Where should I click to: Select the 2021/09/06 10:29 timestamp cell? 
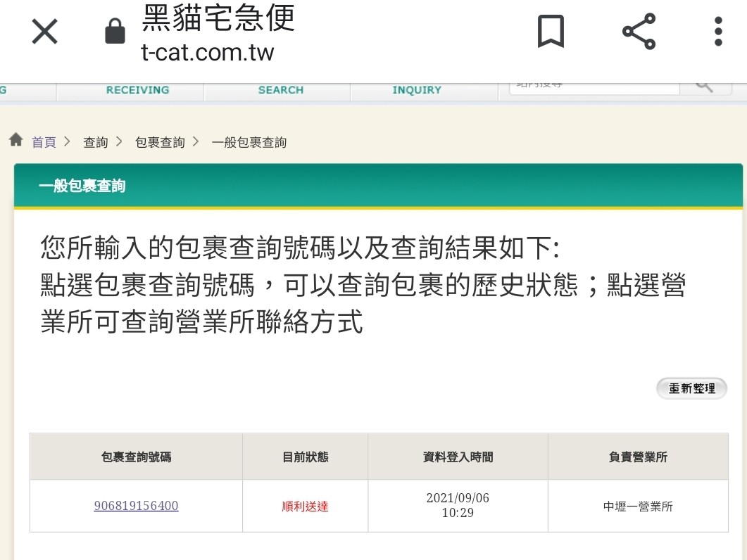click(x=458, y=505)
